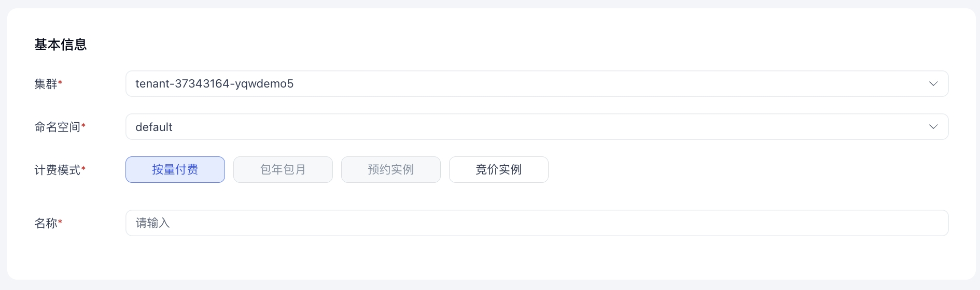Click the red asterisk beside 名称
Screen dimensions: 980x290
[x=60, y=221]
